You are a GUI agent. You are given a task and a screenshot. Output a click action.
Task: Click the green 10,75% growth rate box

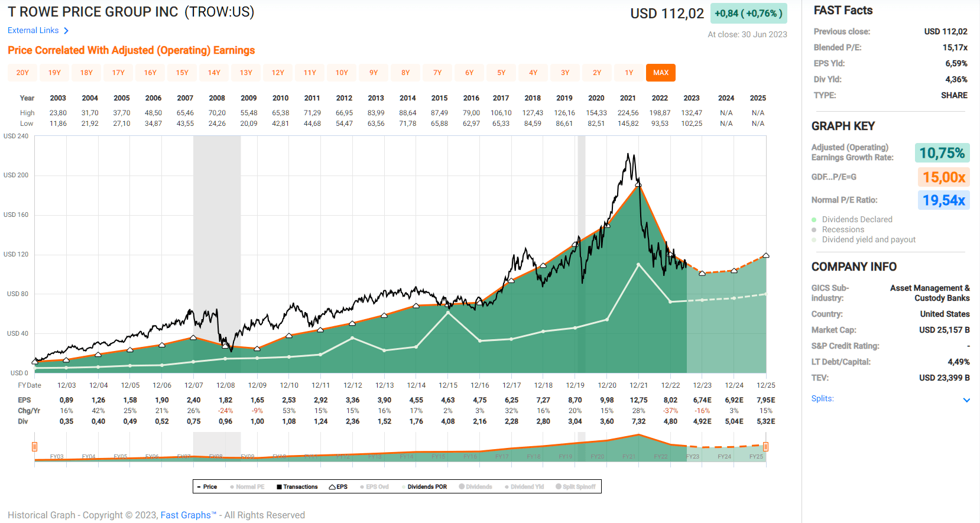pyautogui.click(x=942, y=153)
